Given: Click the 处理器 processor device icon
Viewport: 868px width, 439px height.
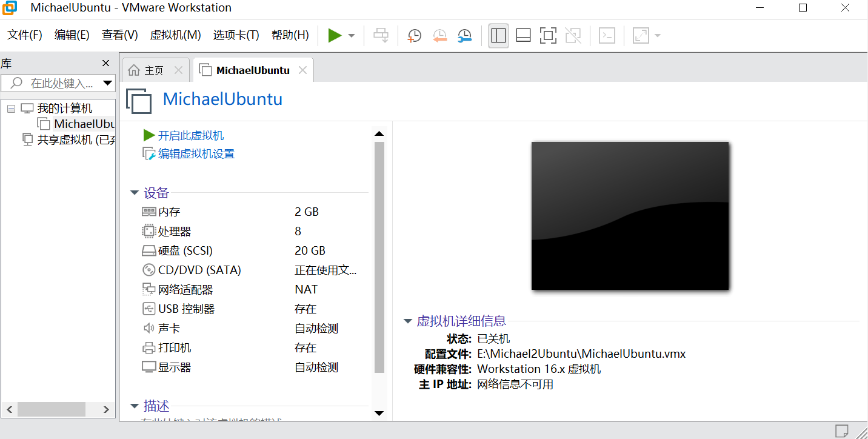Looking at the screenshot, I should [149, 231].
